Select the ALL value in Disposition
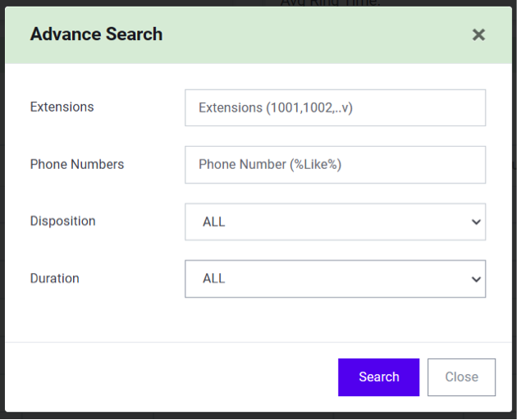The width and height of the screenshot is (517, 420). 214,221
